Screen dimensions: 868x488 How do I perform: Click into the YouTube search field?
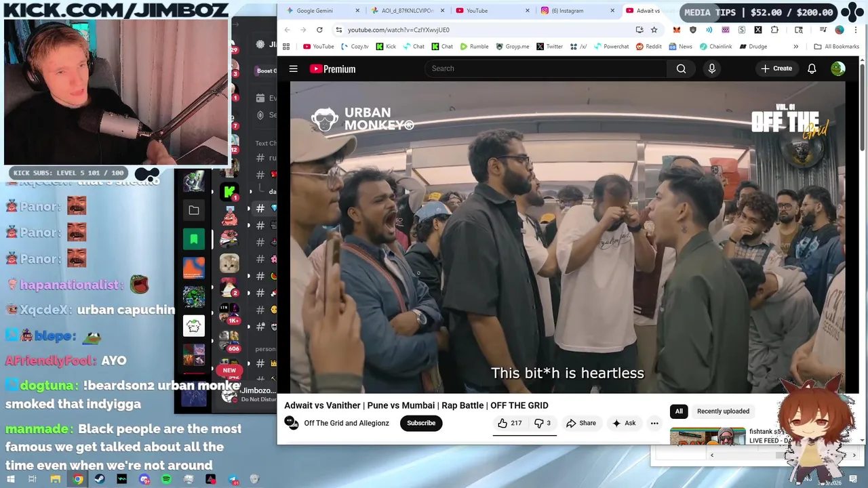coord(546,68)
